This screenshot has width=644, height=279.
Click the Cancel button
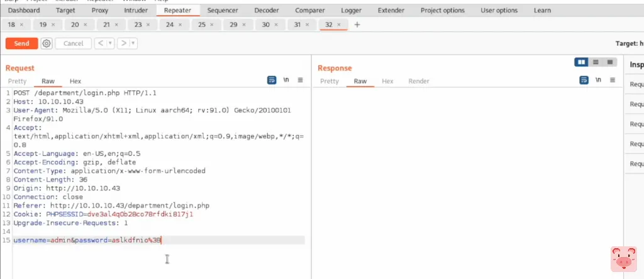pyautogui.click(x=73, y=43)
